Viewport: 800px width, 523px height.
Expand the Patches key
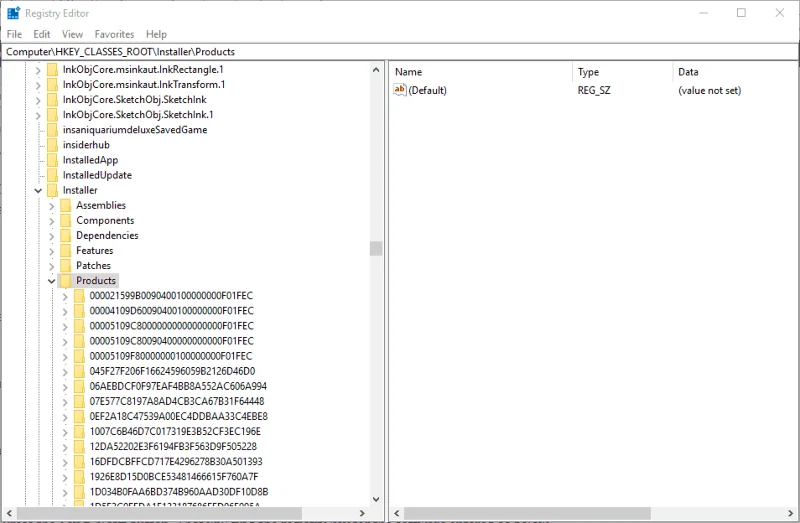tap(52, 266)
